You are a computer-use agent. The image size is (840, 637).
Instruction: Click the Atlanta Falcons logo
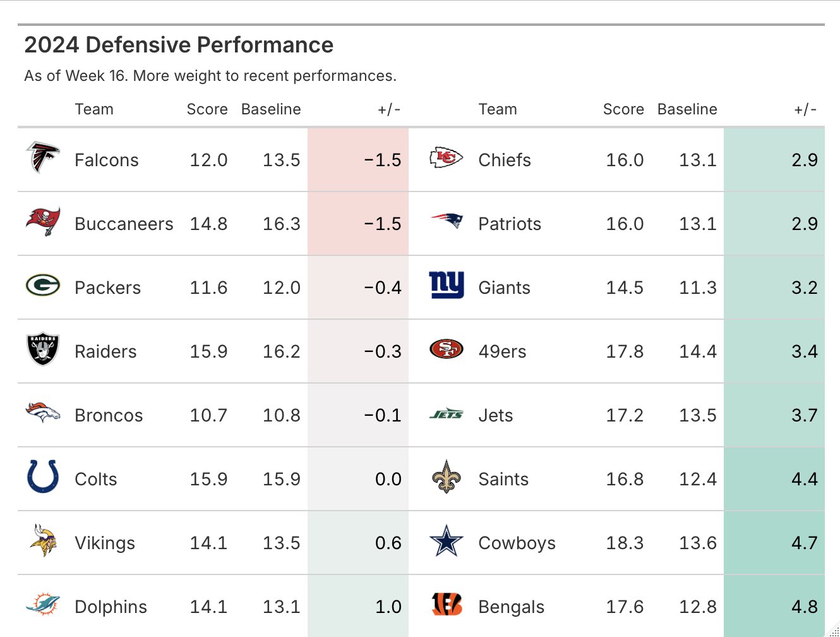(x=42, y=158)
